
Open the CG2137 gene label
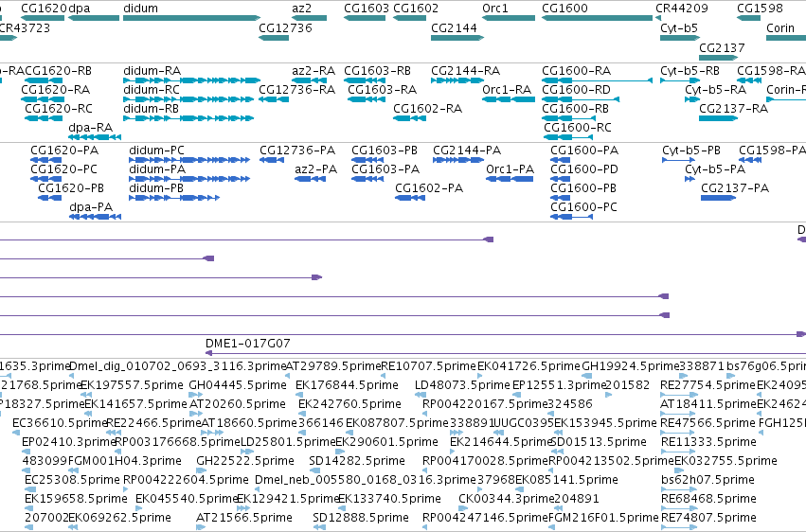(x=722, y=47)
